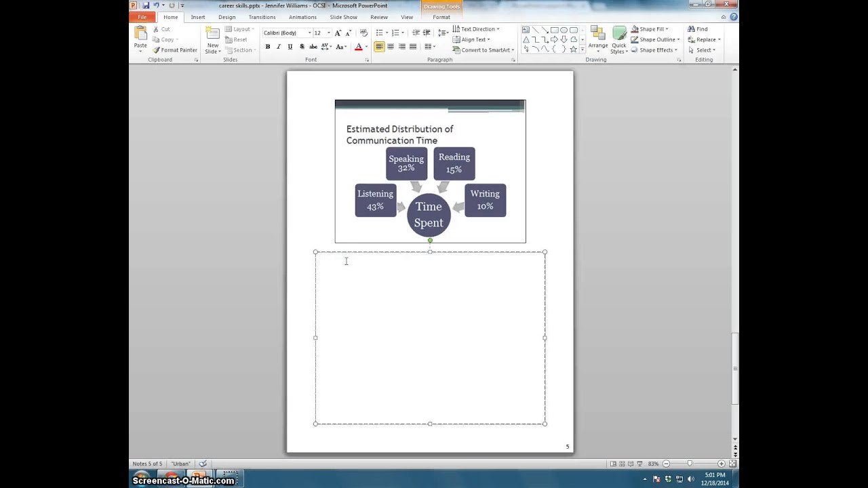Fit slide to current window icon
Screen dimensions: 868x488
(732, 464)
